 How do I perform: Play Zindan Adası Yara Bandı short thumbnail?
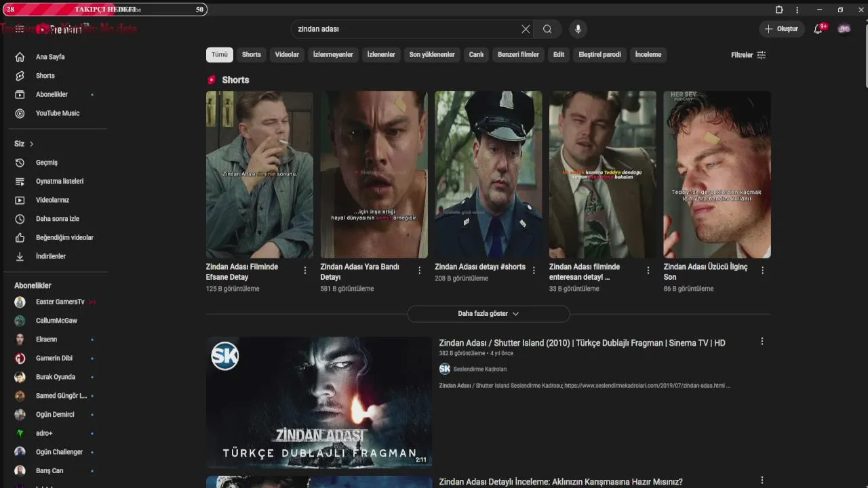point(374,175)
